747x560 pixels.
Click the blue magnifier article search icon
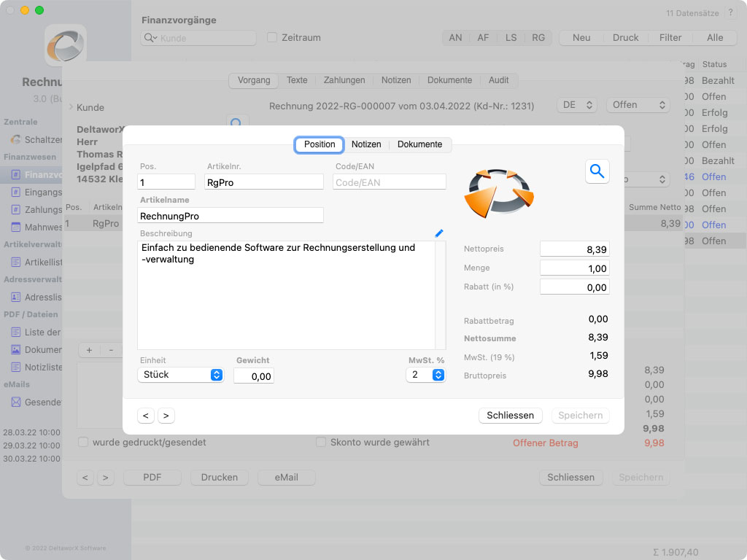click(x=597, y=171)
